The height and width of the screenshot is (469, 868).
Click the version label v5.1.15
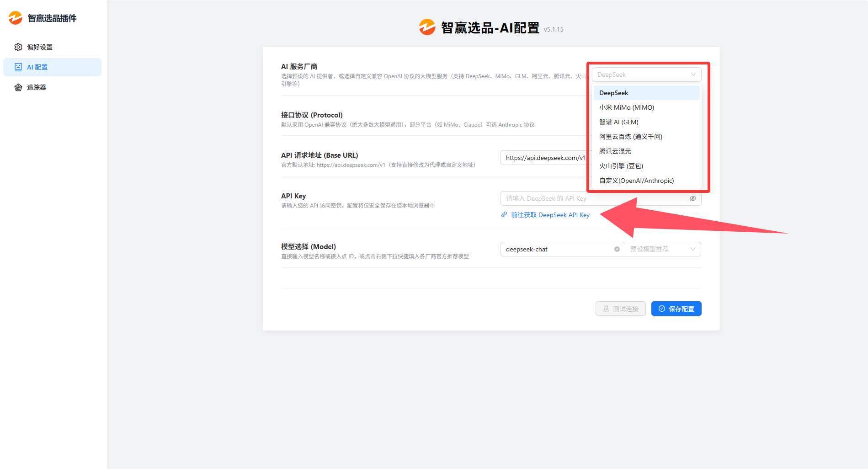pos(554,29)
